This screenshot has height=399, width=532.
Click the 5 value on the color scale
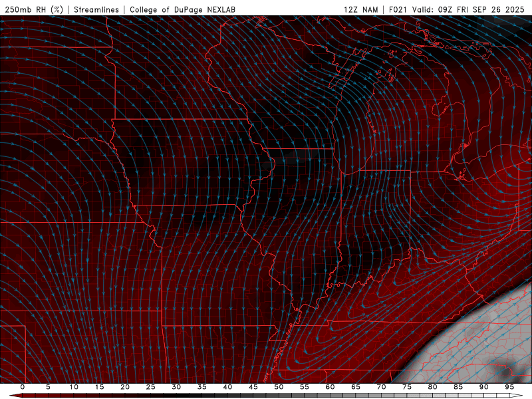click(x=48, y=387)
